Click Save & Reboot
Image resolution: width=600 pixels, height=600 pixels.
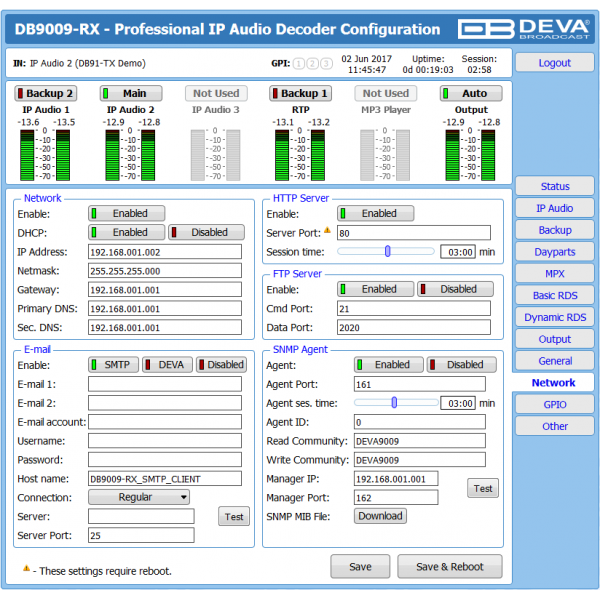tap(450, 567)
